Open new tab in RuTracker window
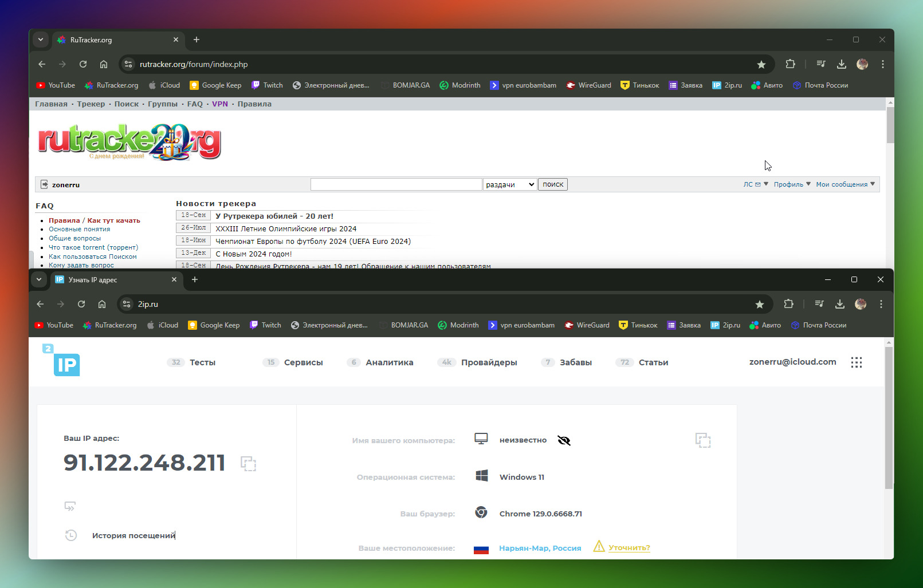 tap(197, 40)
